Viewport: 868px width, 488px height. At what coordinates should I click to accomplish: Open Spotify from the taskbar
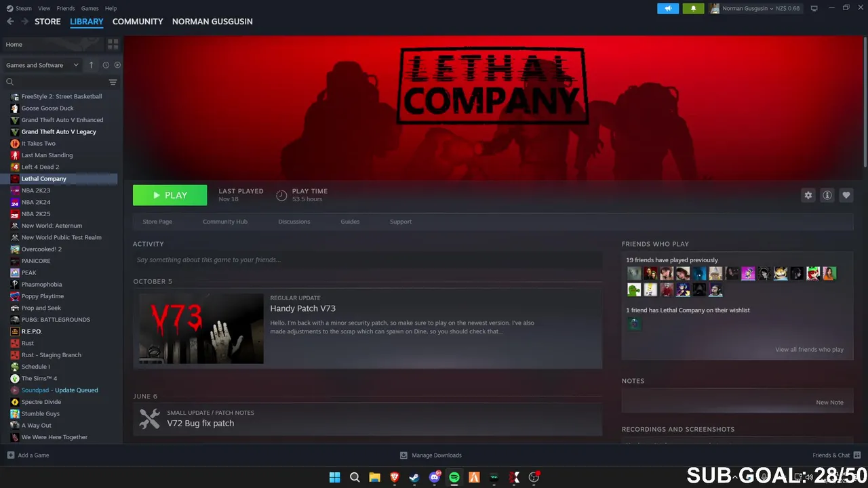click(x=454, y=477)
